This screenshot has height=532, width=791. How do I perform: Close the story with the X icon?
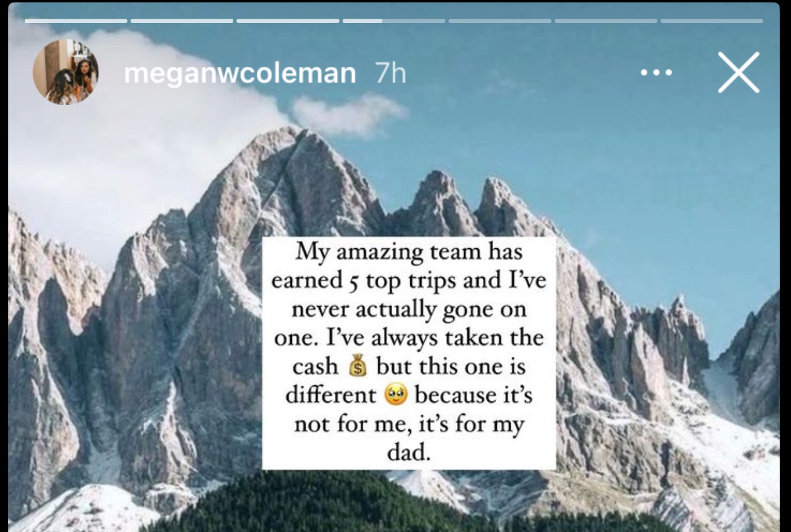click(738, 72)
